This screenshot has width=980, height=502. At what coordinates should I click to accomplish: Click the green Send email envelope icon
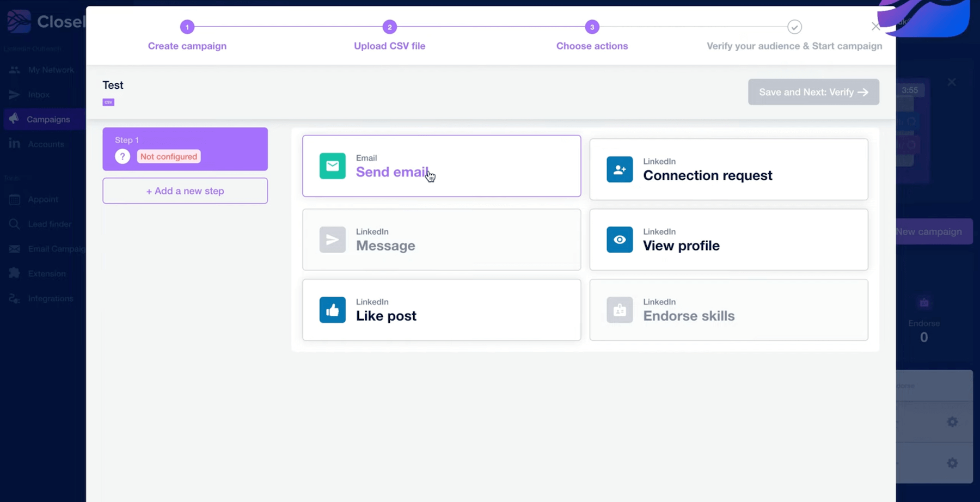pos(332,166)
